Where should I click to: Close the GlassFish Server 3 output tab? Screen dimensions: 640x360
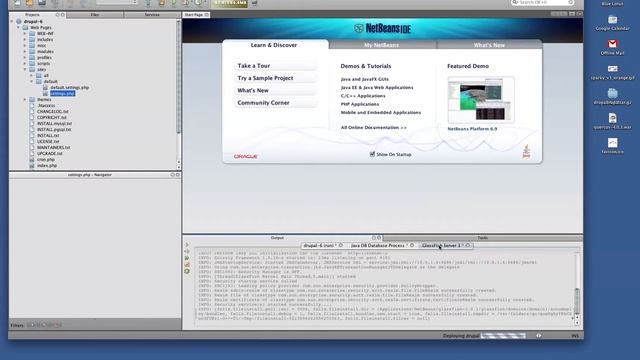click(x=468, y=245)
